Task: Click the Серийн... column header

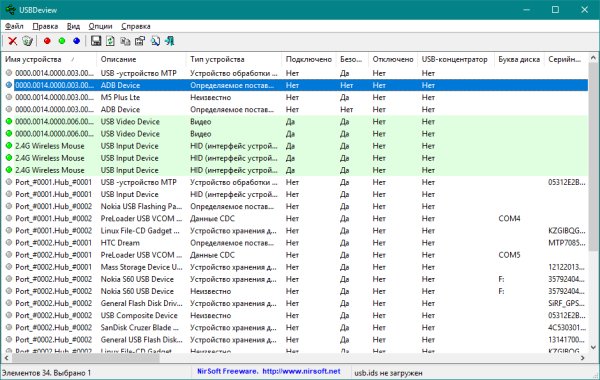Action: pos(565,59)
